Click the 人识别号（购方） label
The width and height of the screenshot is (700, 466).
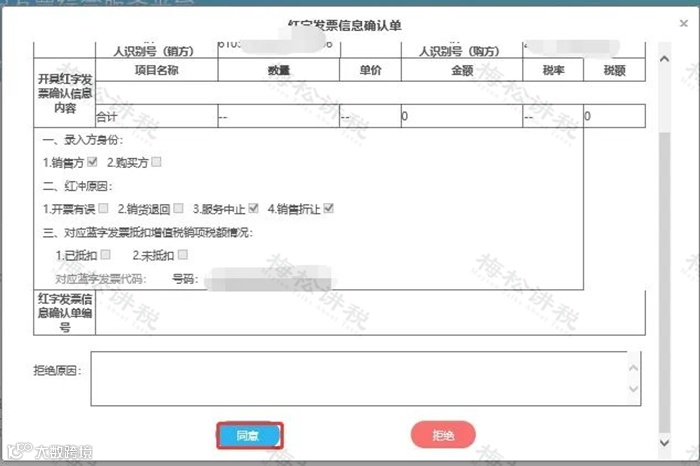459,51
